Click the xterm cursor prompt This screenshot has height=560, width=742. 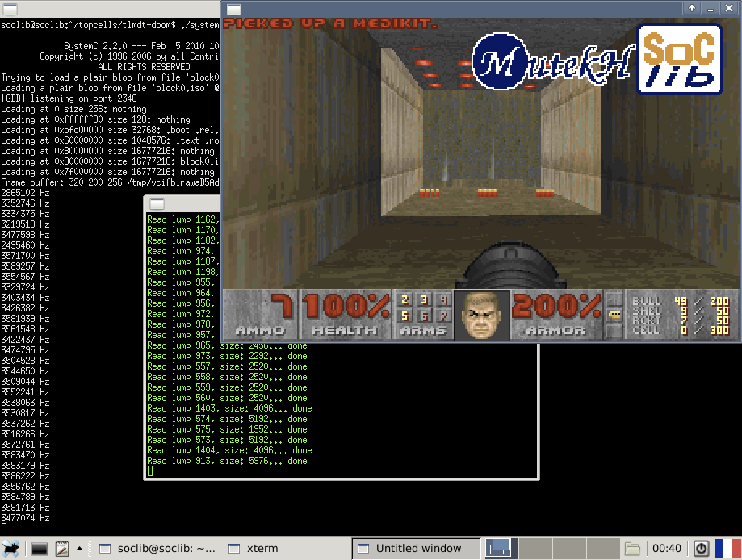[x=150, y=471]
